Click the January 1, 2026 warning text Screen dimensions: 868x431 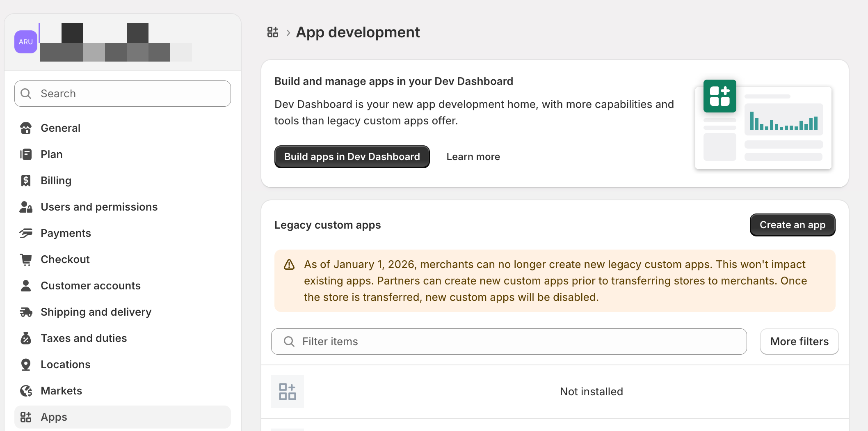[x=555, y=281]
